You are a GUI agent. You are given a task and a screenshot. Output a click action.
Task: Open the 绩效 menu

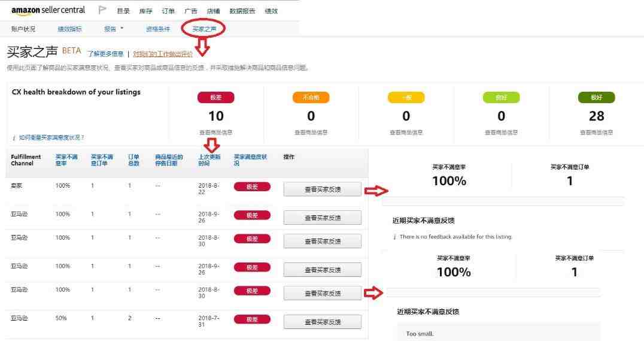(271, 11)
